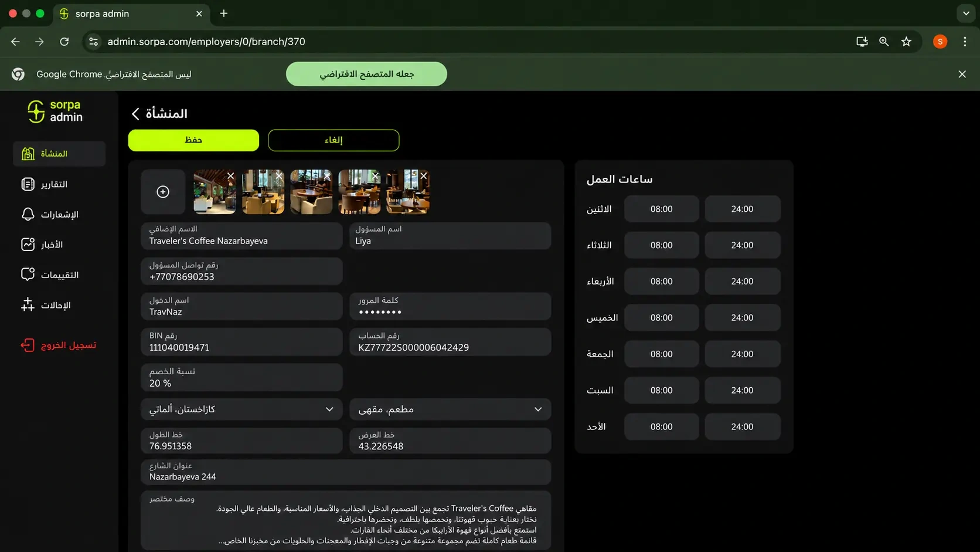Set Thursday الخميس closing time 24:00
Screen dimensions: 980x552
pos(742,318)
